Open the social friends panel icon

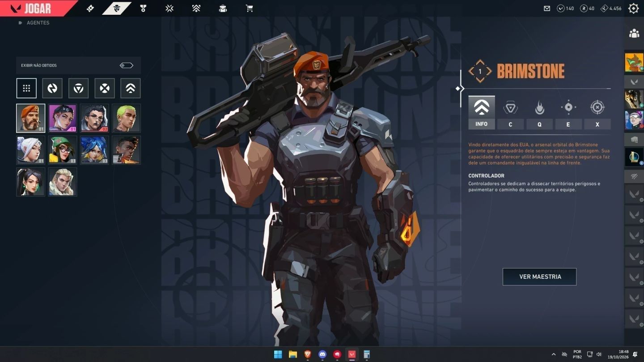click(634, 33)
